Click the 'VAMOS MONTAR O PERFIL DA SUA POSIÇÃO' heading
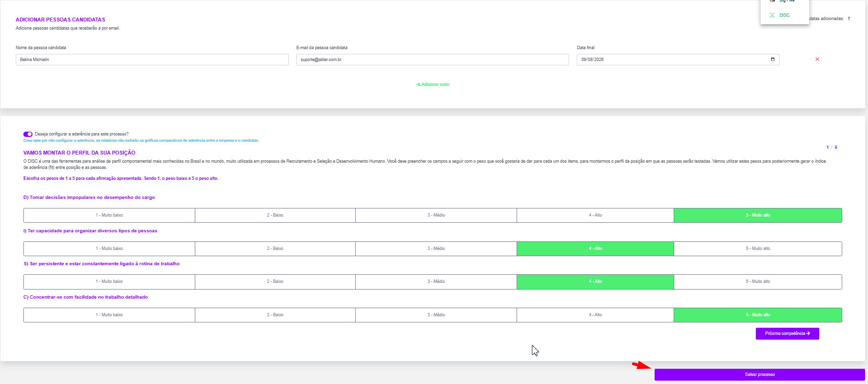 point(79,153)
